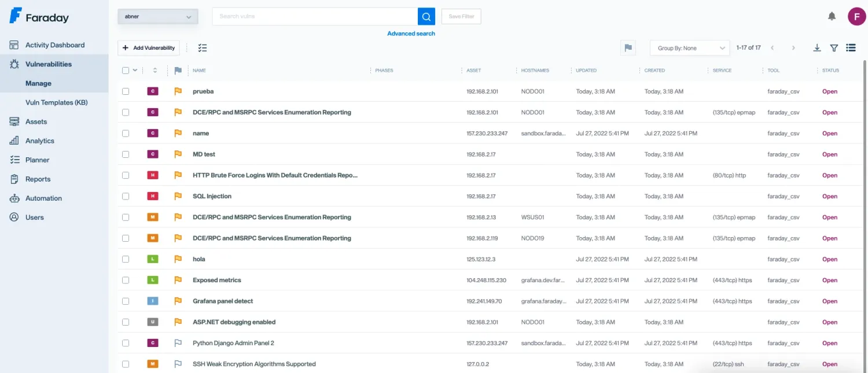868x373 pixels.
Task: Check the HTTP Brute Force Logins checkbox
Action: 126,175
